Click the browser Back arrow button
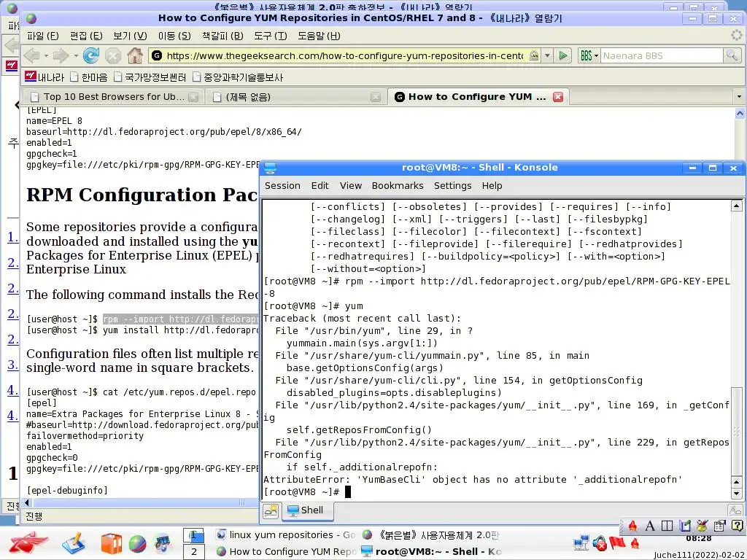 click(32, 55)
